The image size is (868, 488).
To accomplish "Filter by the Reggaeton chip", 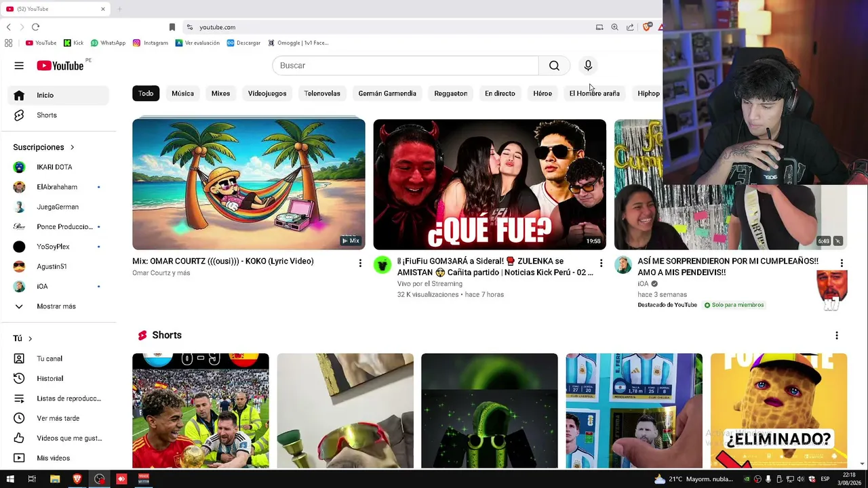I will (451, 94).
